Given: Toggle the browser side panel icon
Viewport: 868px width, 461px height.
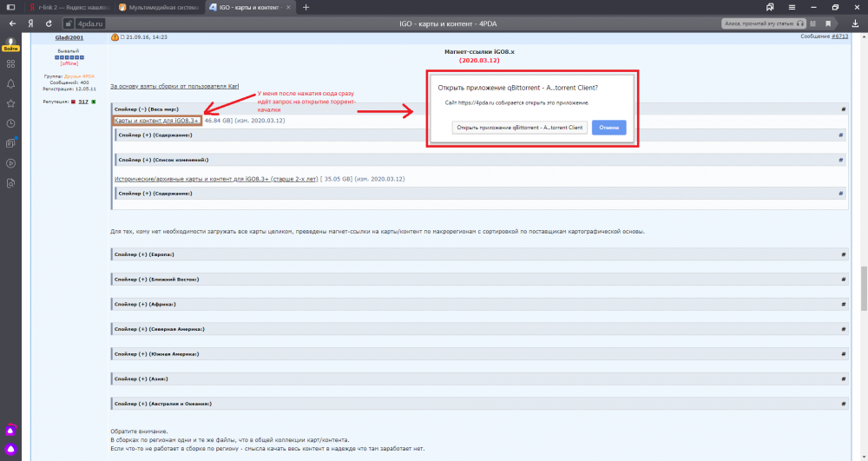Looking at the screenshot, I should [10, 7].
